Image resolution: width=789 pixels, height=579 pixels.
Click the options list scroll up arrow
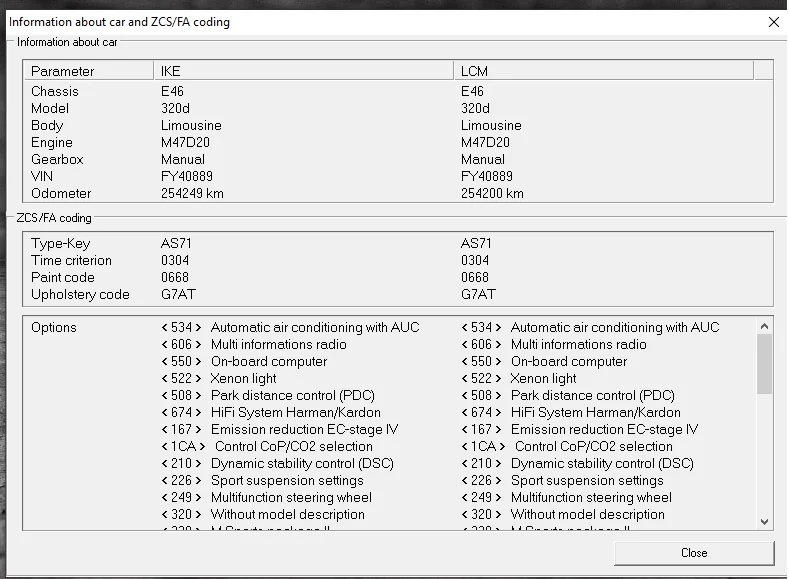[x=764, y=326]
